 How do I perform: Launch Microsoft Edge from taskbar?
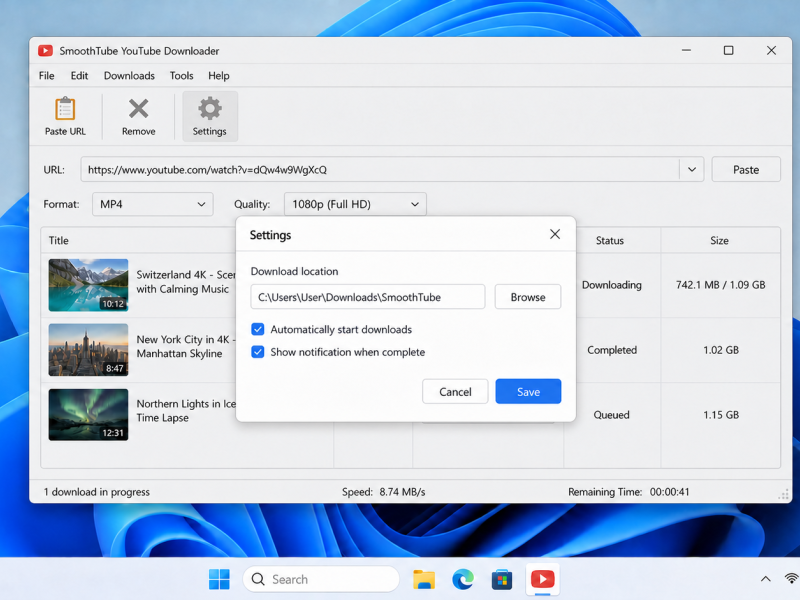click(x=463, y=579)
